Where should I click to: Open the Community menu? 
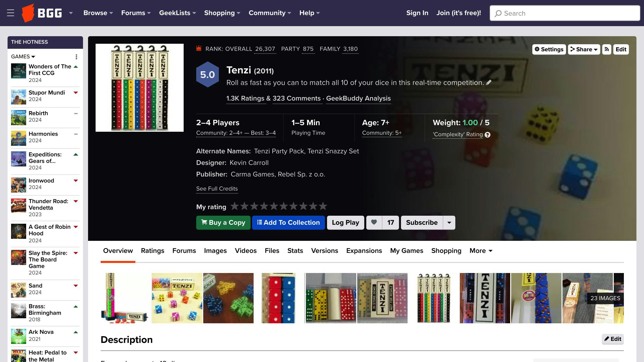tap(270, 13)
